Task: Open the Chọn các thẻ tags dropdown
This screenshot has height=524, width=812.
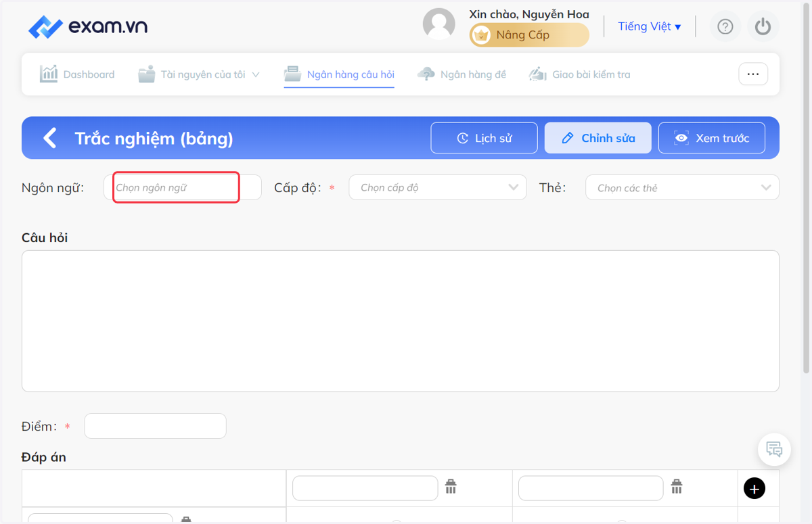Action: pos(682,187)
